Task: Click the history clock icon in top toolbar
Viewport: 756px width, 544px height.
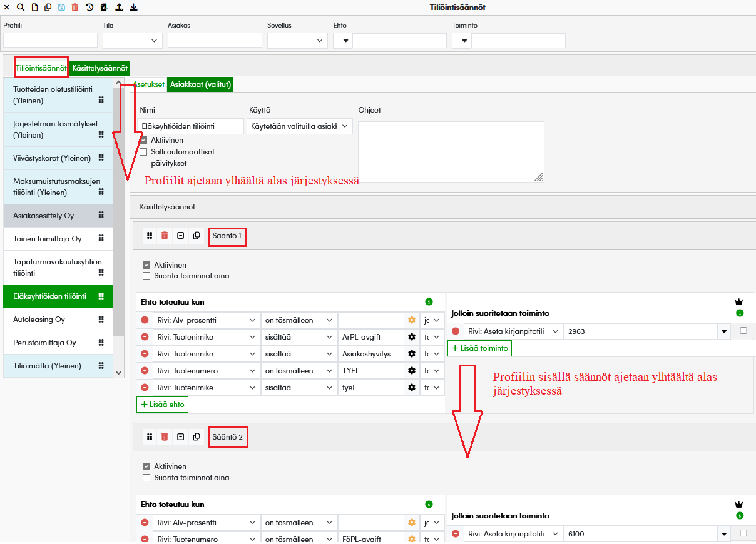Action: pyautogui.click(x=89, y=8)
